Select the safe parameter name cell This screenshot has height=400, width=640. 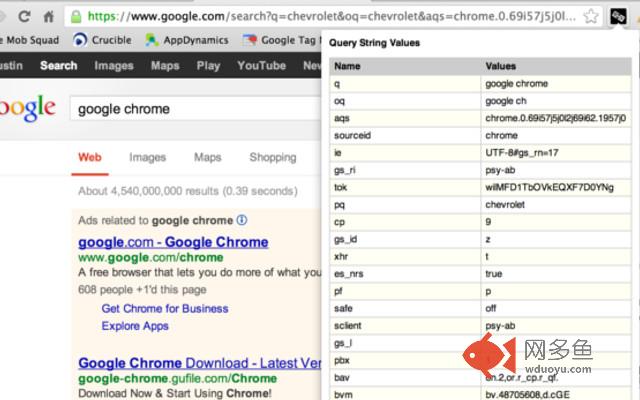(405, 309)
